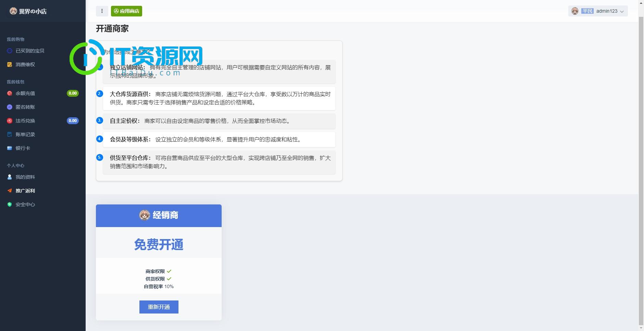
Task: Open 我的资料 menu item
Action: (x=25, y=177)
